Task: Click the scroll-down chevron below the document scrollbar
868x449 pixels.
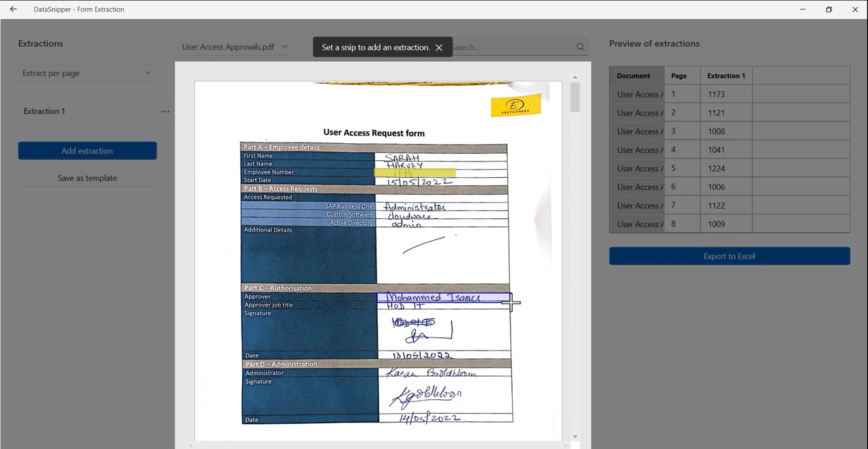Action: [574, 436]
